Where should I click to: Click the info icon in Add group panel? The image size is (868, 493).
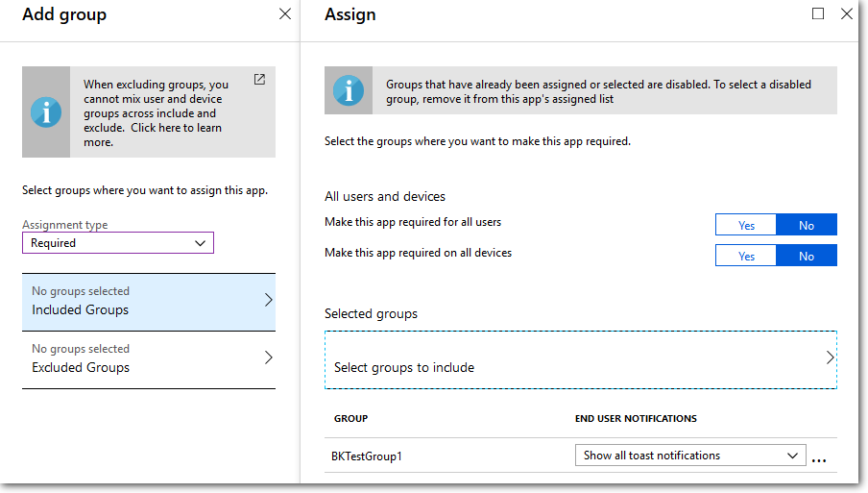click(46, 112)
